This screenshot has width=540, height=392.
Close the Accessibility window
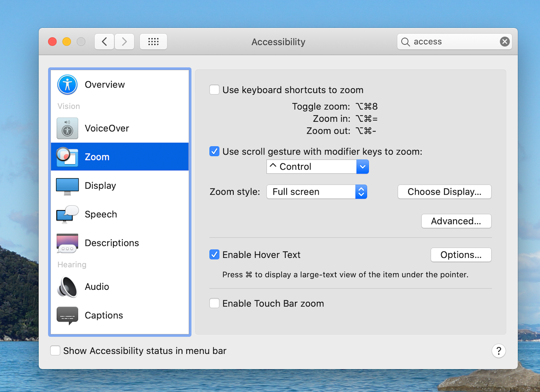52,42
